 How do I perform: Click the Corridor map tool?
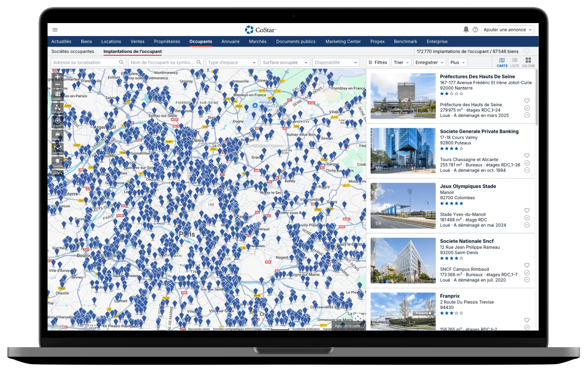point(58,148)
